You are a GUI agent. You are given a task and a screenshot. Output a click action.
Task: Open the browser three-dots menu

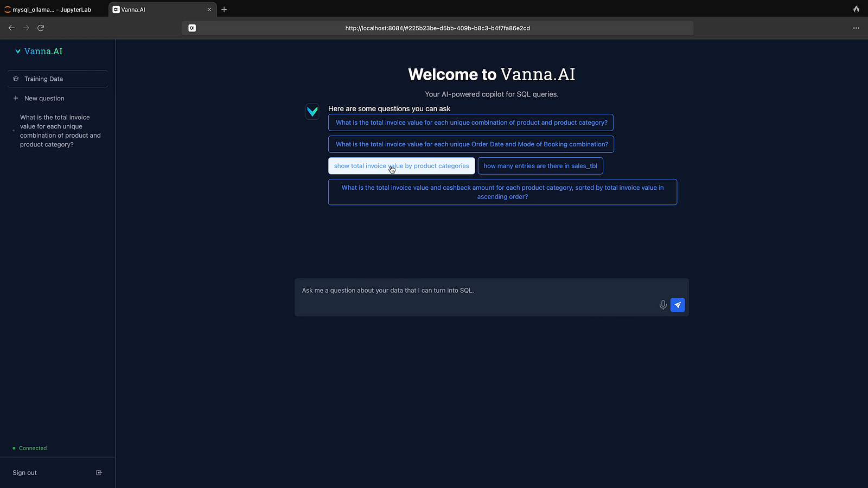(x=856, y=28)
